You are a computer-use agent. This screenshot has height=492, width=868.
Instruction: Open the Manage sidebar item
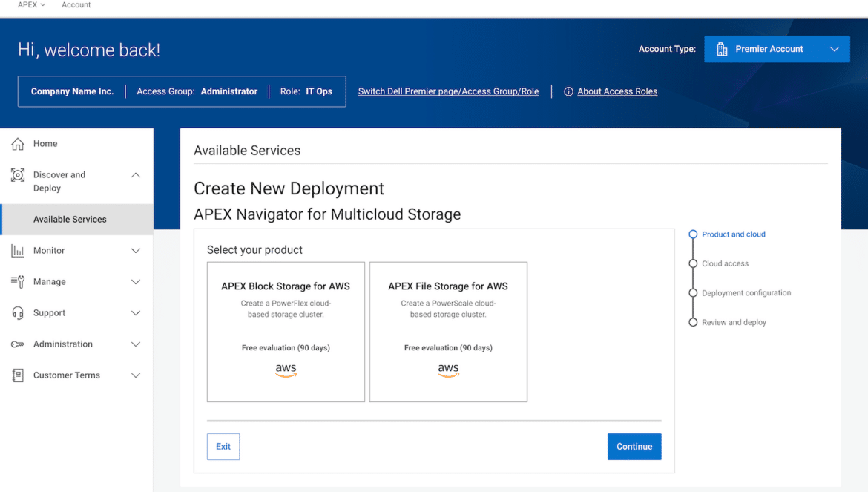pos(77,282)
